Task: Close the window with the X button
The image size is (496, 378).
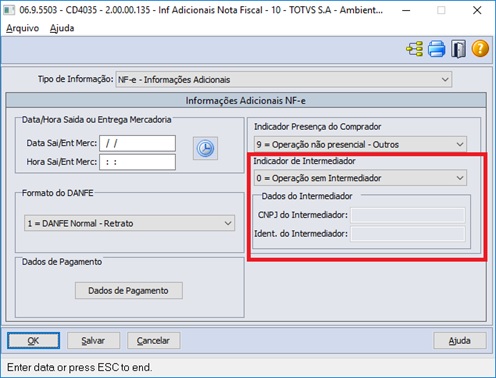Action: tap(477, 10)
